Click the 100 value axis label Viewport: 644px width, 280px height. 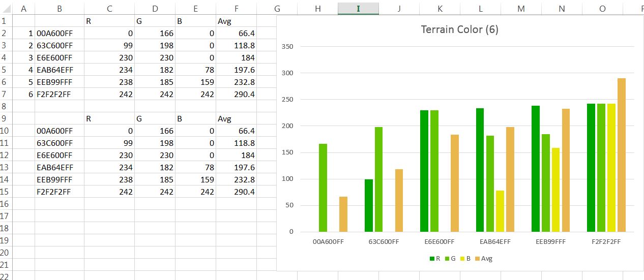[287, 179]
